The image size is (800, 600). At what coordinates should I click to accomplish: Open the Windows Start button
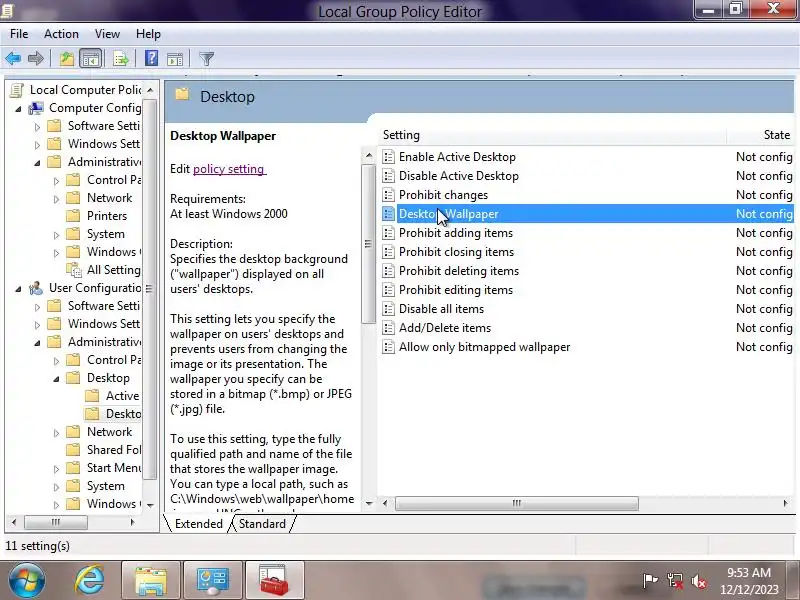(27, 580)
